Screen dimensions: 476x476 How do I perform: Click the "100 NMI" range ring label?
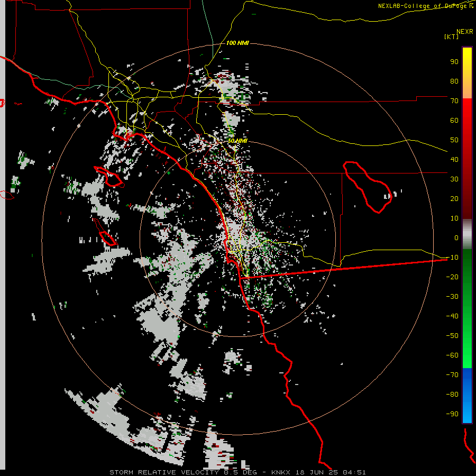pyautogui.click(x=237, y=43)
